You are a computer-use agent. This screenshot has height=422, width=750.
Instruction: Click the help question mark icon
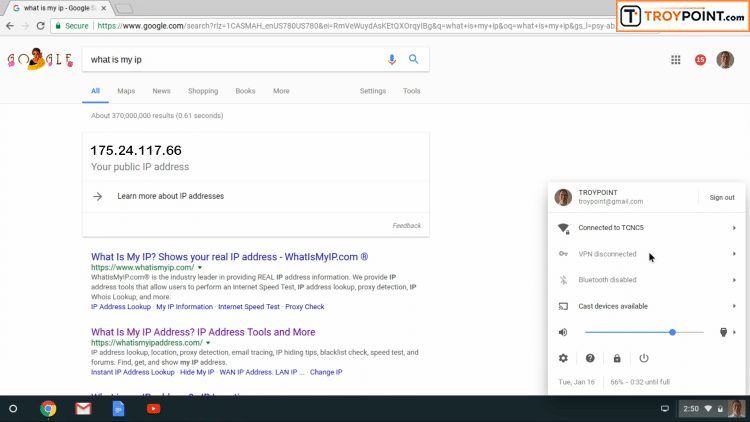590,358
